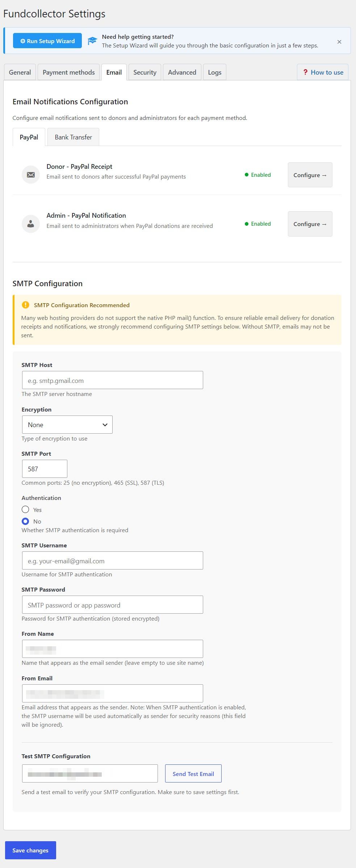Viewport: 356px width, 868px height.
Task: Click the 'Donor - PayPal Receipt' title
Action: coord(79,166)
